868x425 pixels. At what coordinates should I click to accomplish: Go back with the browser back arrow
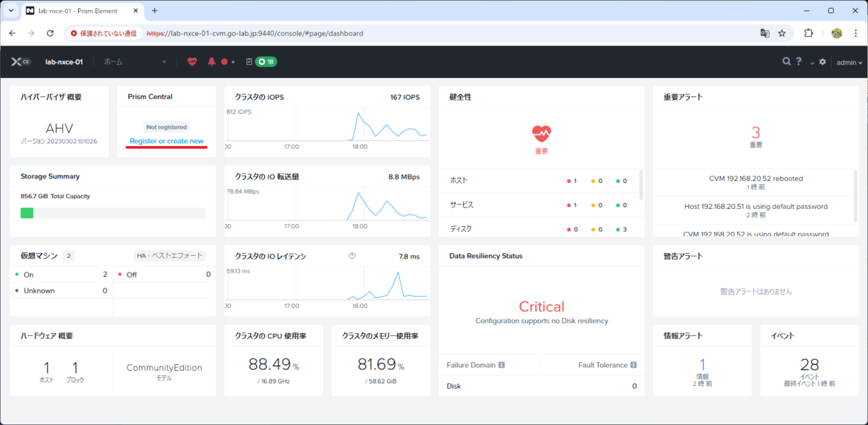12,33
